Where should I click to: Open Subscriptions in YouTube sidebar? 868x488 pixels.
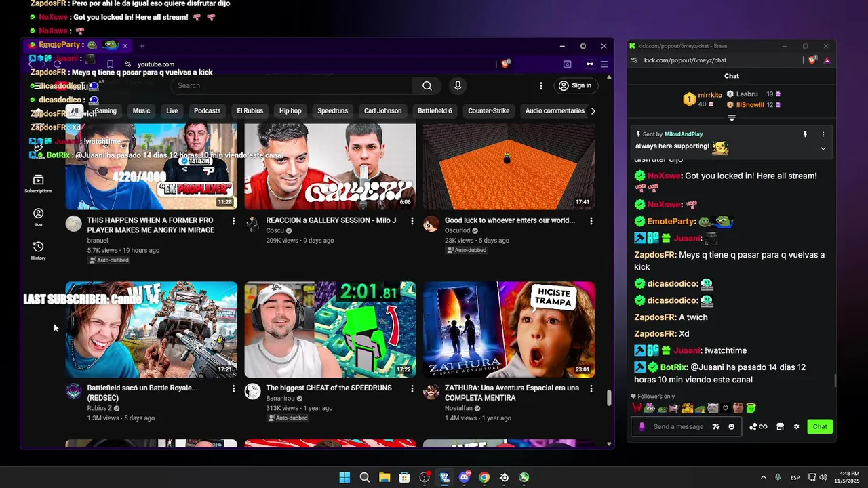39,184
